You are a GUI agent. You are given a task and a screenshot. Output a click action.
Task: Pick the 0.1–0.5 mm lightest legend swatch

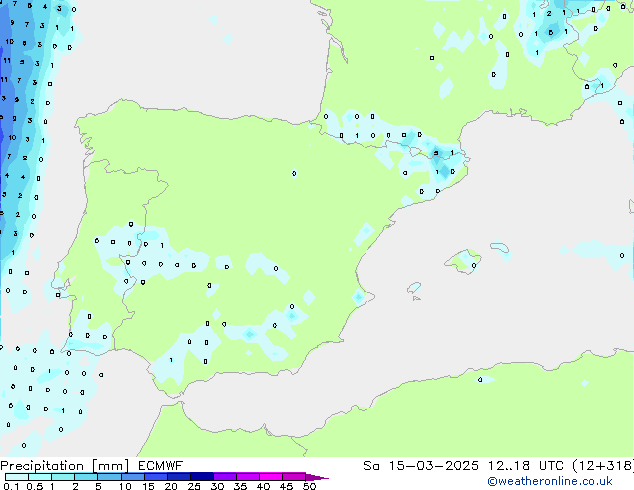click(x=17, y=477)
